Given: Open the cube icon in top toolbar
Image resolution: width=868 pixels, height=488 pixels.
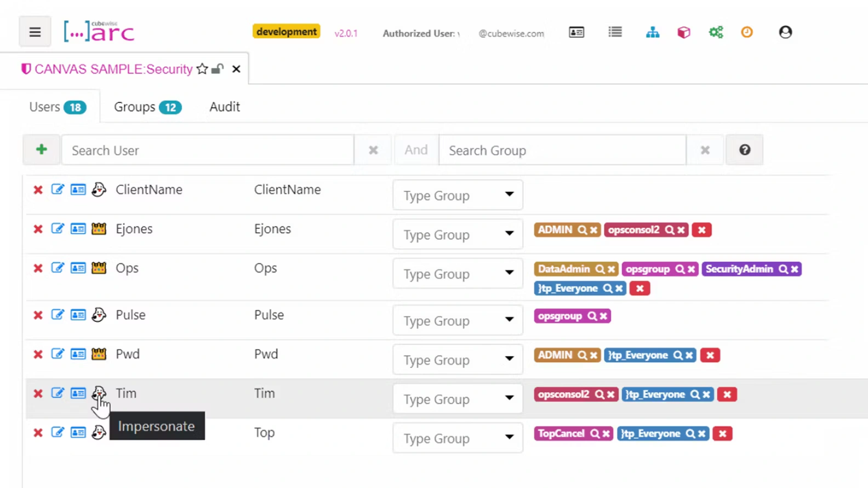Looking at the screenshot, I should (683, 33).
